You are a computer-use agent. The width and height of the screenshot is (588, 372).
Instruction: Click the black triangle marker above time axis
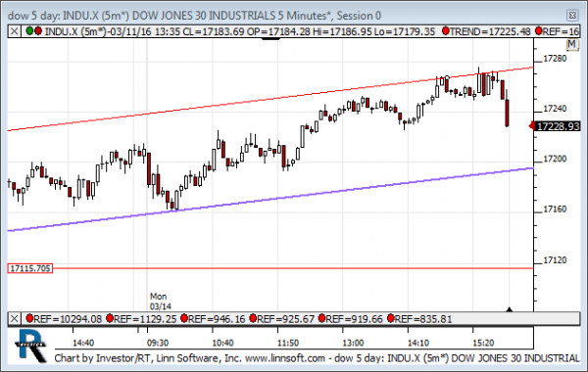pyautogui.click(x=509, y=309)
